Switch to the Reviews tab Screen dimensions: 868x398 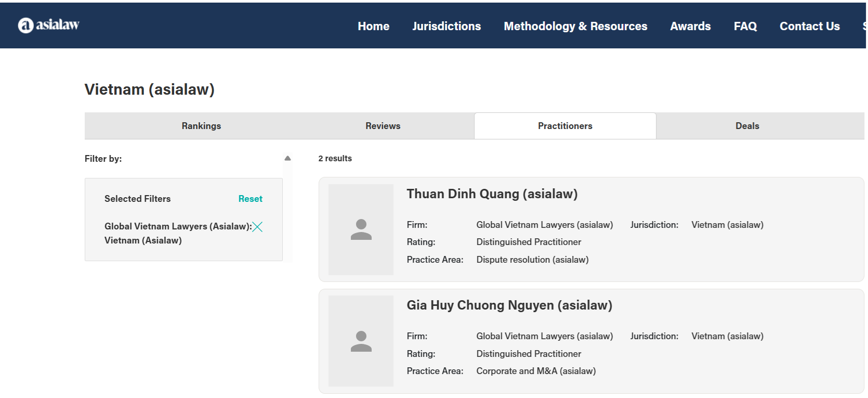click(x=383, y=126)
